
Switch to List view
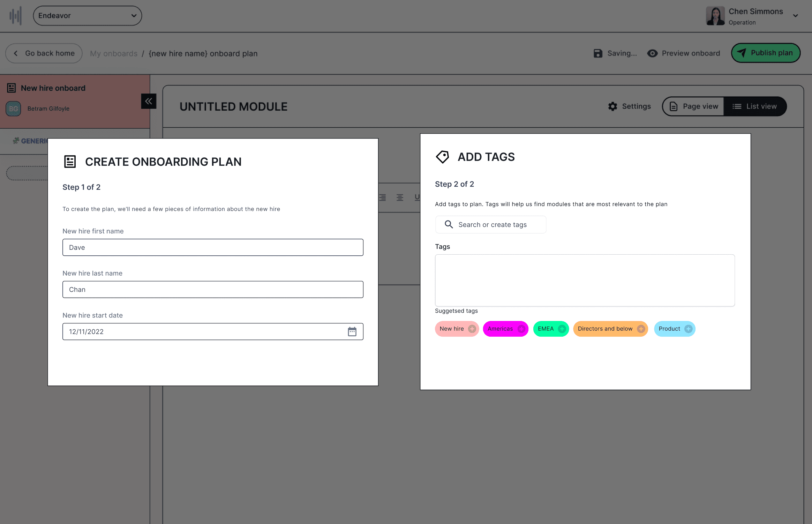755,106
